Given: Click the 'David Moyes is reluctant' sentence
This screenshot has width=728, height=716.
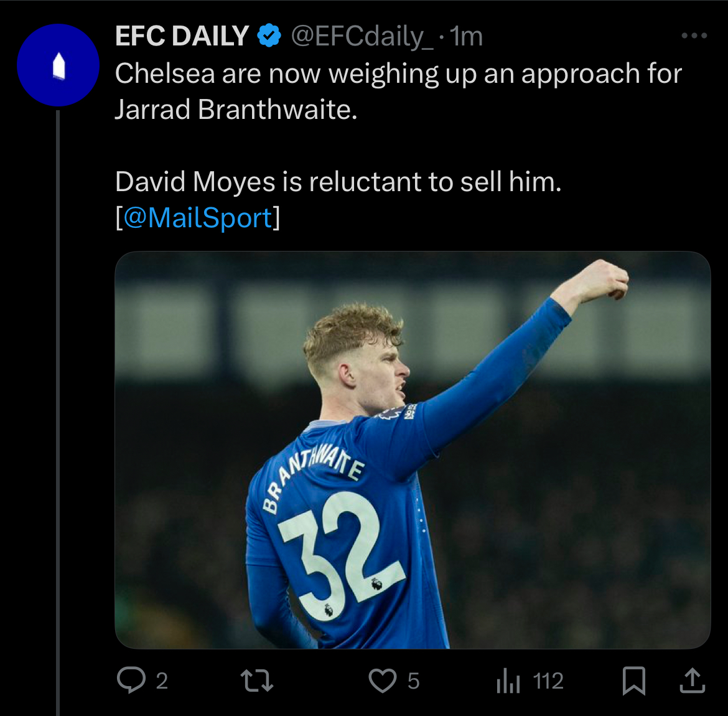Looking at the screenshot, I should pyautogui.click(x=338, y=182).
